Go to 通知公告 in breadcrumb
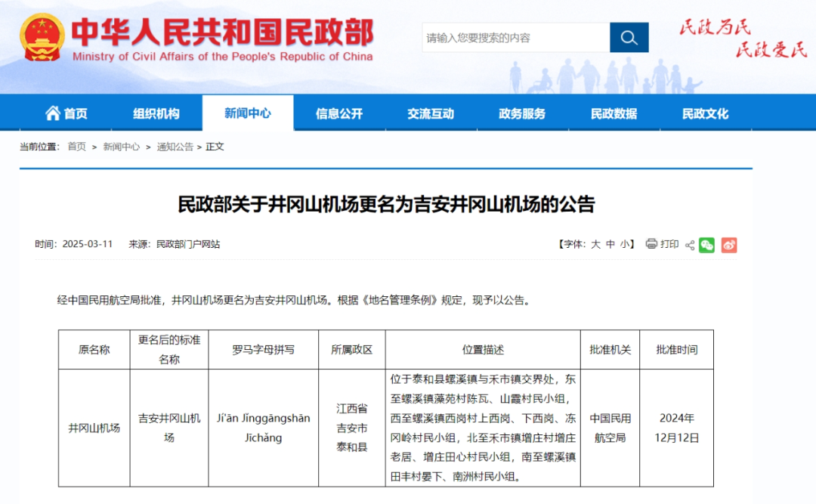Viewport: 816px width, 504px height. coord(175,147)
